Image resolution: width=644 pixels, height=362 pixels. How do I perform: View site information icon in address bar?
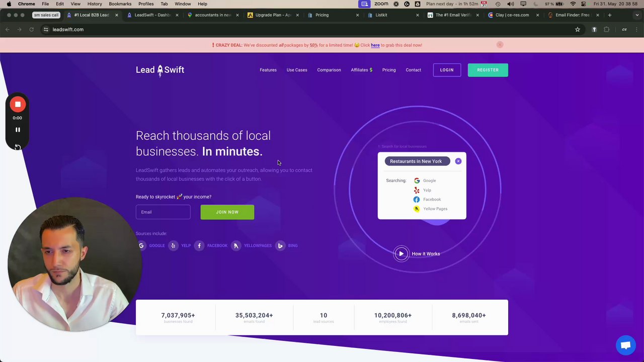click(x=46, y=29)
